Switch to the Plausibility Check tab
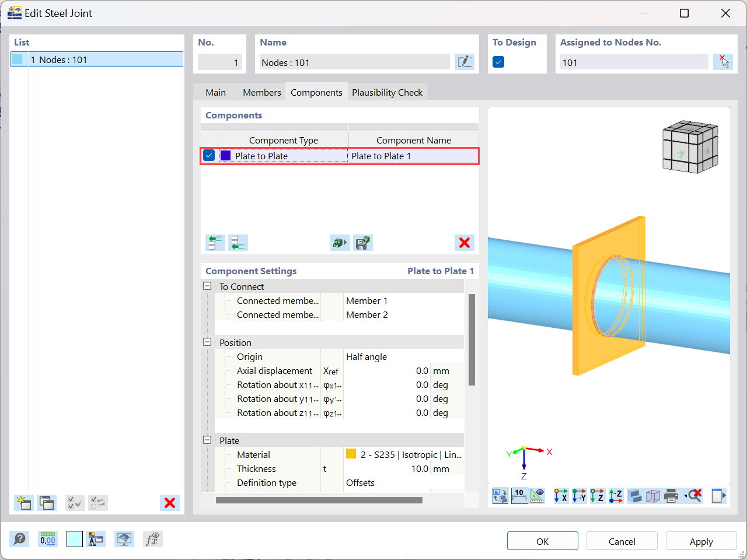The width and height of the screenshot is (747, 560). tap(388, 92)
